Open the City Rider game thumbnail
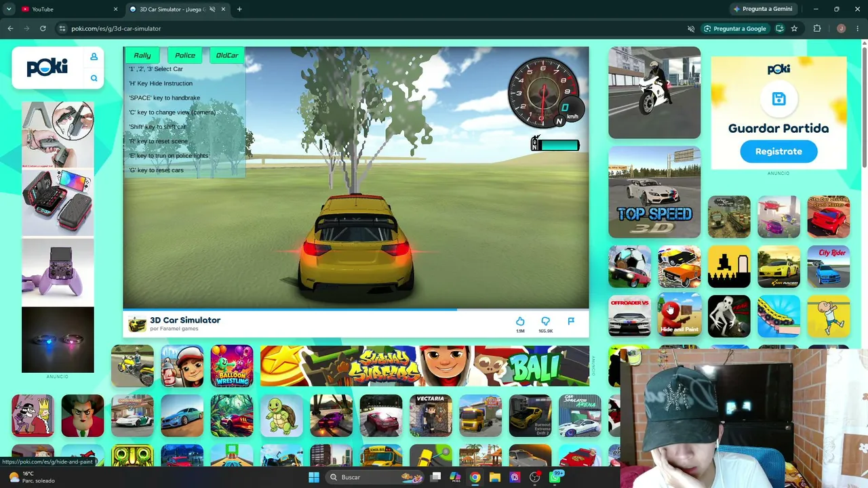The image size is (868, 488). point(829,266)
